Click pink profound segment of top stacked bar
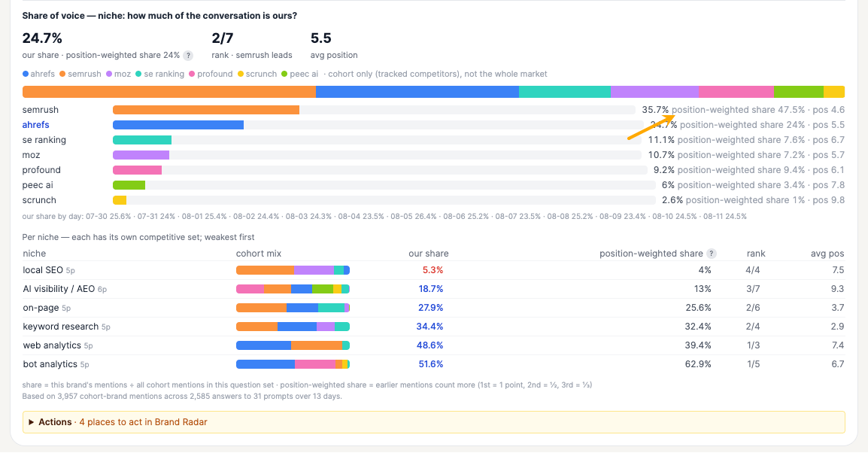 (736, 92)
